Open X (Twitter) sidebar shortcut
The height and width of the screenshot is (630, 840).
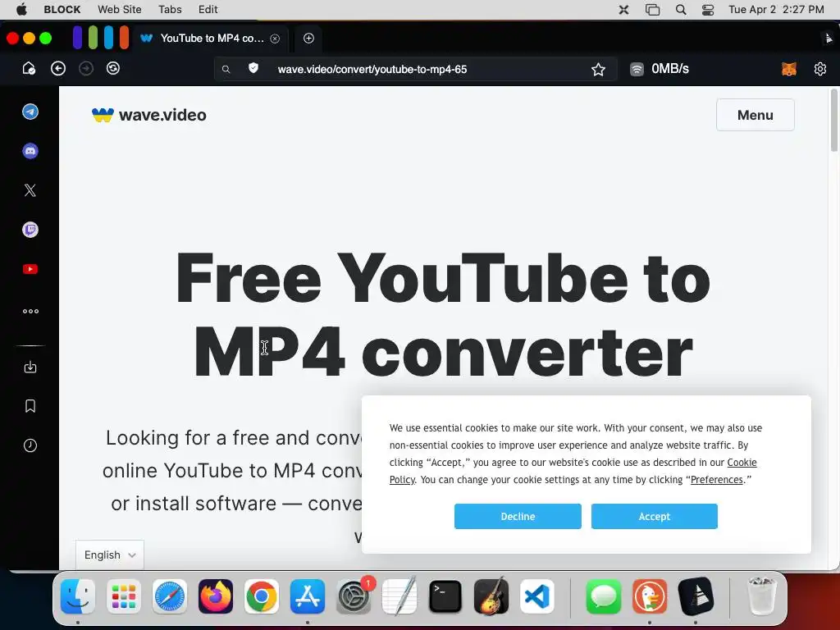point(30,190)
